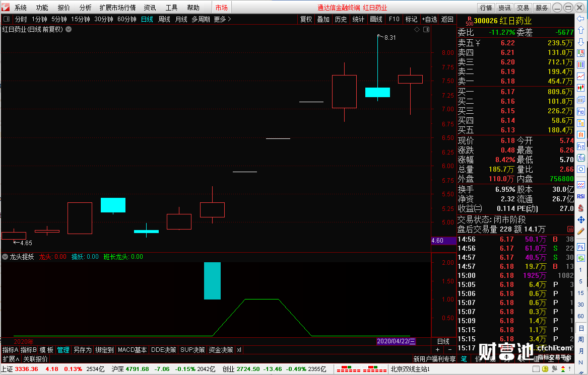
Task: Switch to 分时 intraday chart
Action: click(21, 19)
